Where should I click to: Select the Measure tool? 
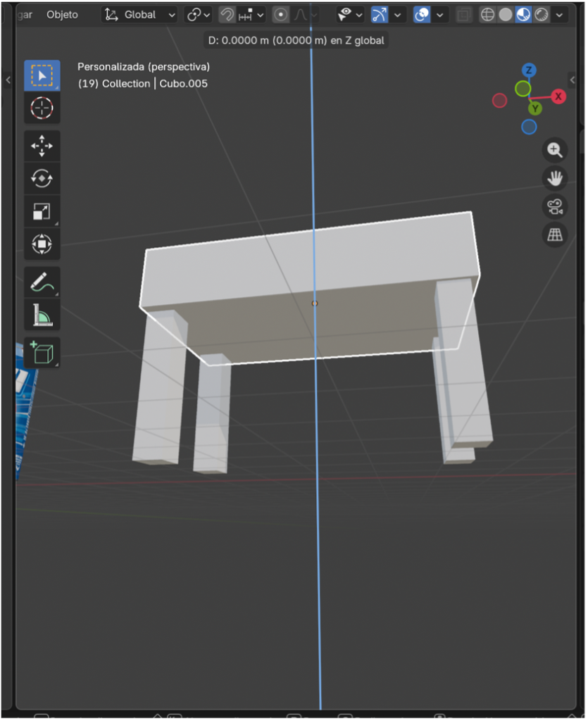pos(42,315)
